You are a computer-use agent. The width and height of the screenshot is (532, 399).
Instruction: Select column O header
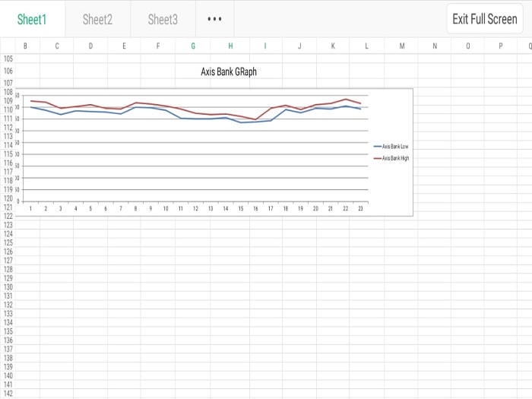point(468,46)
